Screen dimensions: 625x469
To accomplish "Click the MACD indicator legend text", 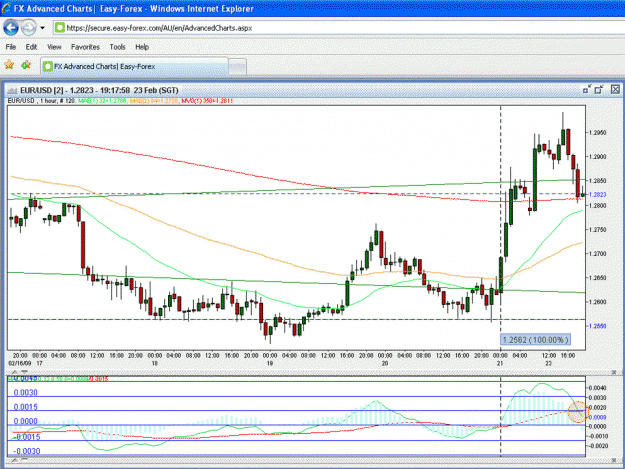I will coord(58,379).
